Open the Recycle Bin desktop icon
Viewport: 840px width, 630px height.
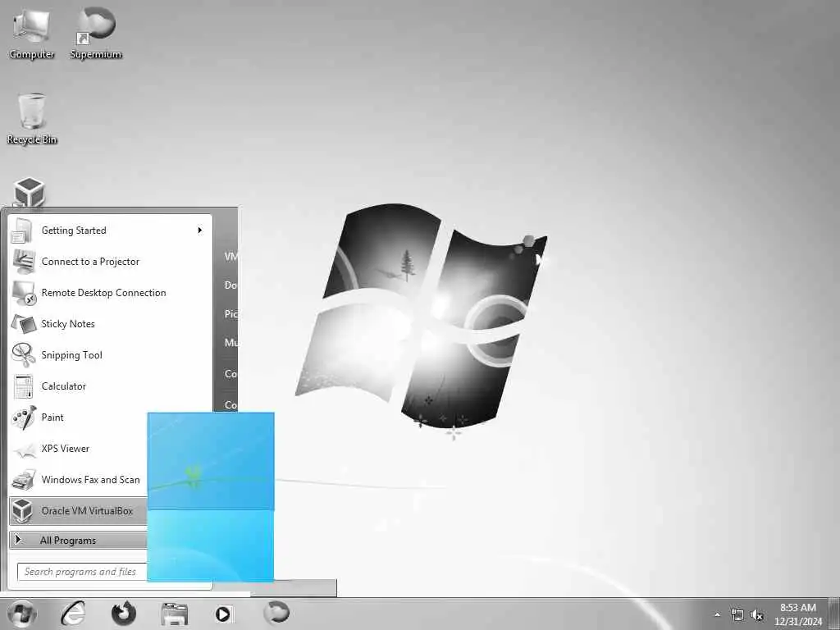point(32,118)
